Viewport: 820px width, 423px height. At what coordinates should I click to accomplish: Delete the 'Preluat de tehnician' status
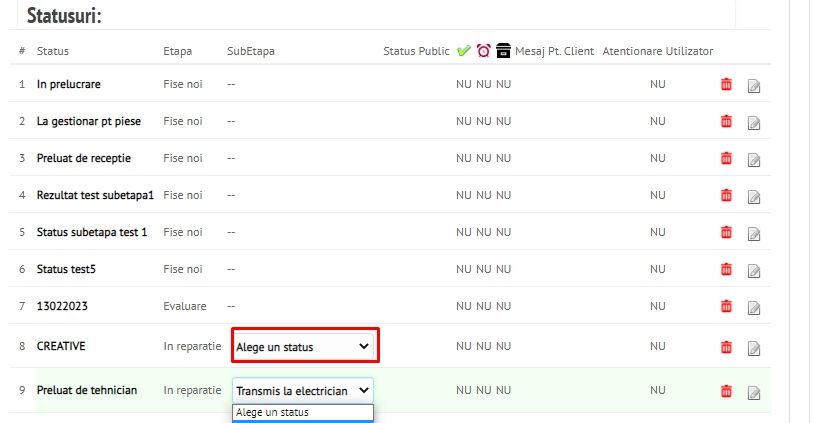(x=726, y=390)
